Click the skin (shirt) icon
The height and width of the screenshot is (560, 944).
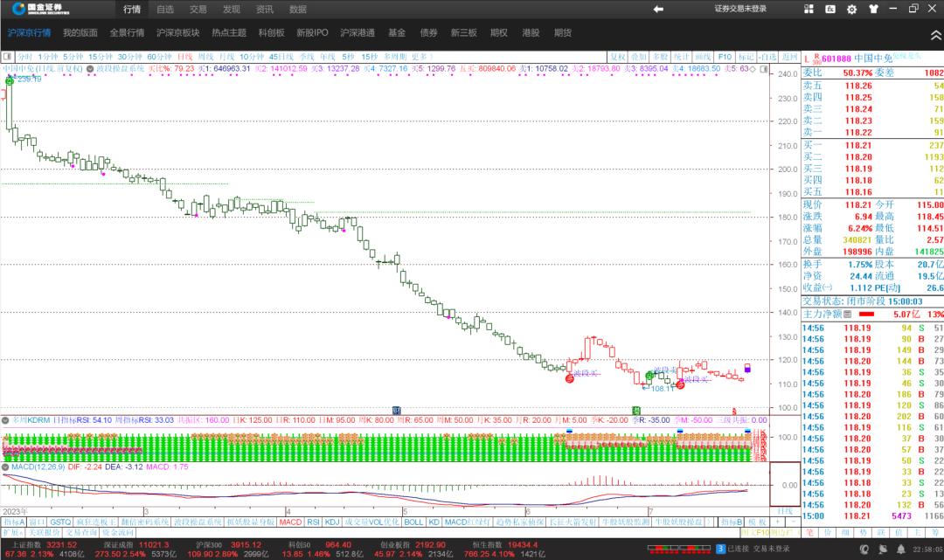[871, 9]
